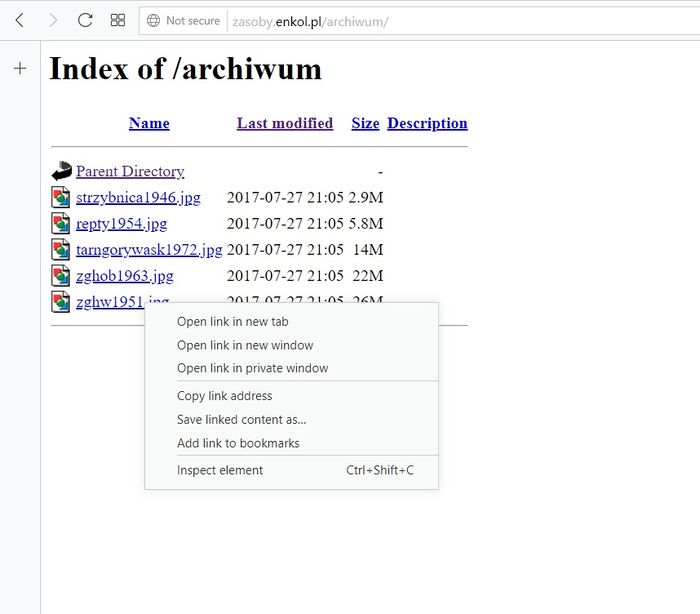Click the browser back arrow button
This screenshot has height=614, width=700.
(x=19, y=20)
